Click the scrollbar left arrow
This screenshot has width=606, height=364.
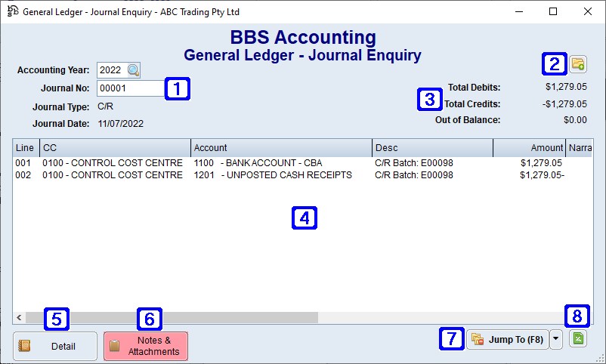coord(19,318)
